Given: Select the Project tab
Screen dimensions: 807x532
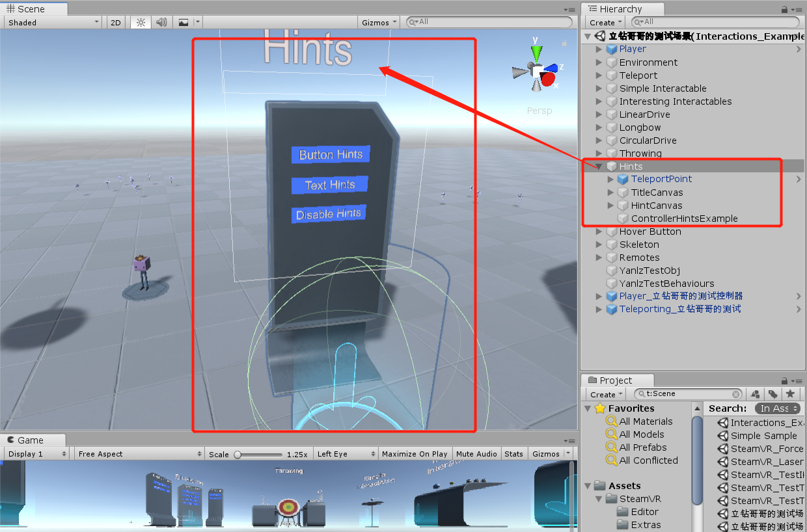Looking at the screenshot, I should tap(616, 380).
